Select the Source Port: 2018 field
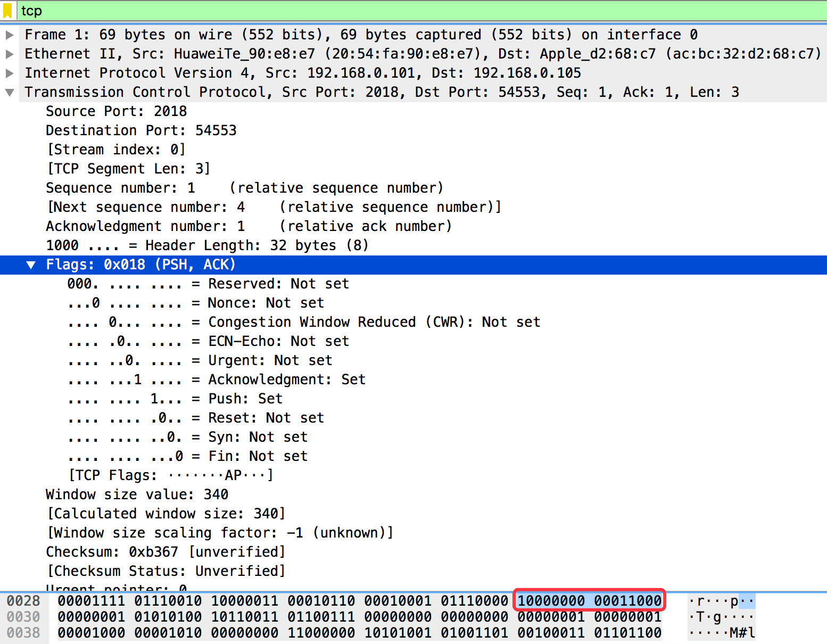 click(116, 111)
